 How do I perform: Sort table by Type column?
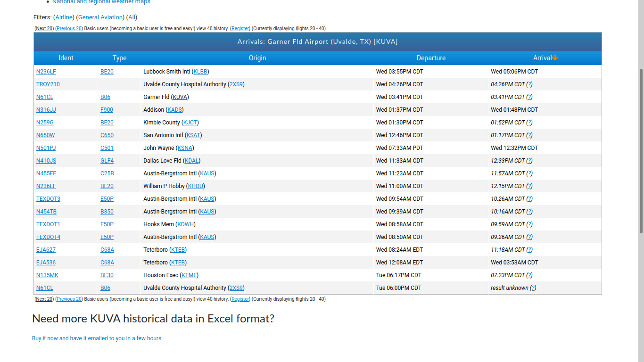point(120,58)
